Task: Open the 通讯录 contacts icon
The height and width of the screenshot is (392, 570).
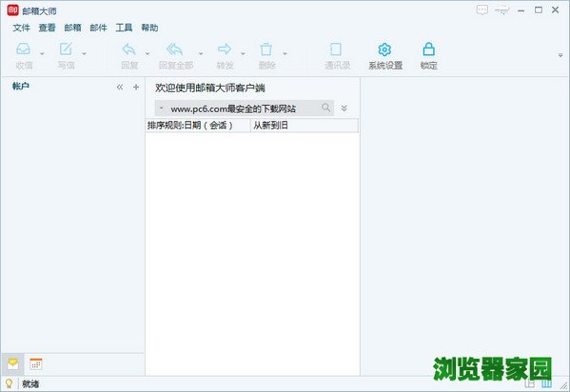Action: [336, 49]
